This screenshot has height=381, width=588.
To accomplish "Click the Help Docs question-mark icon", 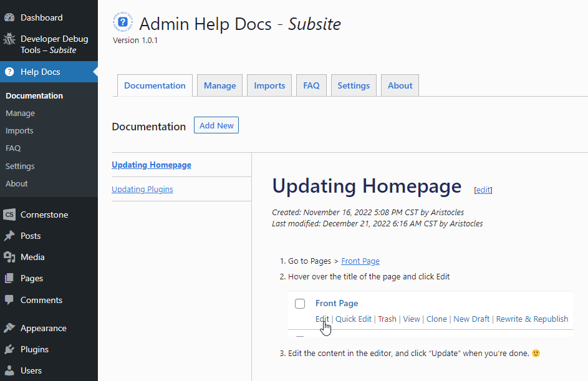I will 9,71.
